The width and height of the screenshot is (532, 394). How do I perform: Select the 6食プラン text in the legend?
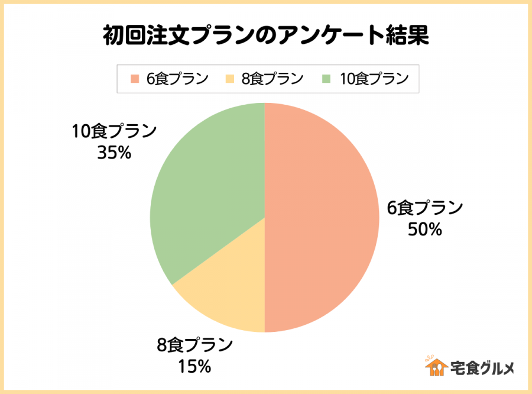(x=177, y=79)
